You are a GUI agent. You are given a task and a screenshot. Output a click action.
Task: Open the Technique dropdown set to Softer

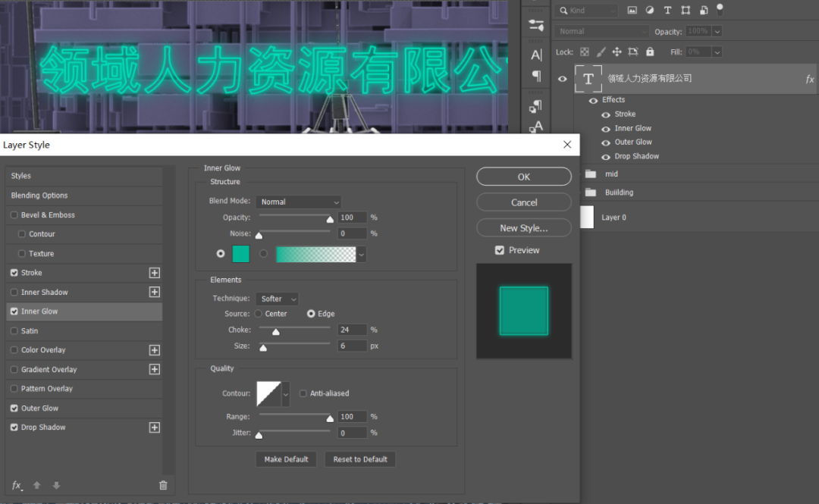tap(277, 299)
